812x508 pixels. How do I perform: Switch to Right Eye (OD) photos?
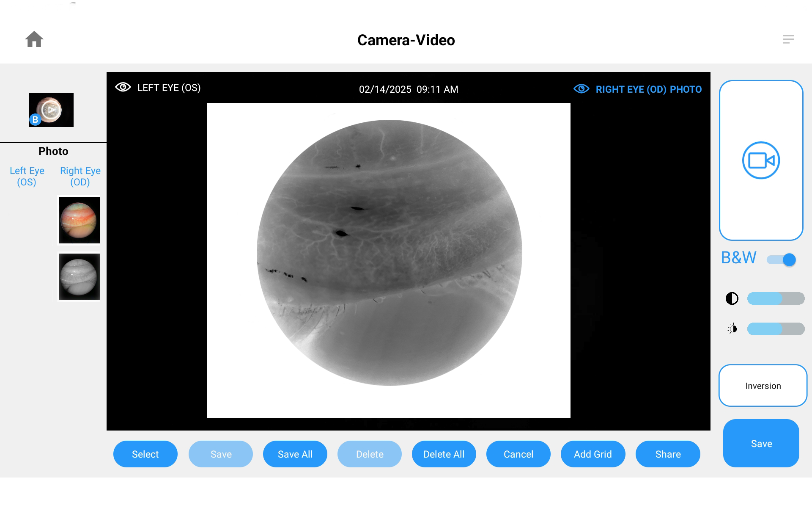click(x=80, y=176)
